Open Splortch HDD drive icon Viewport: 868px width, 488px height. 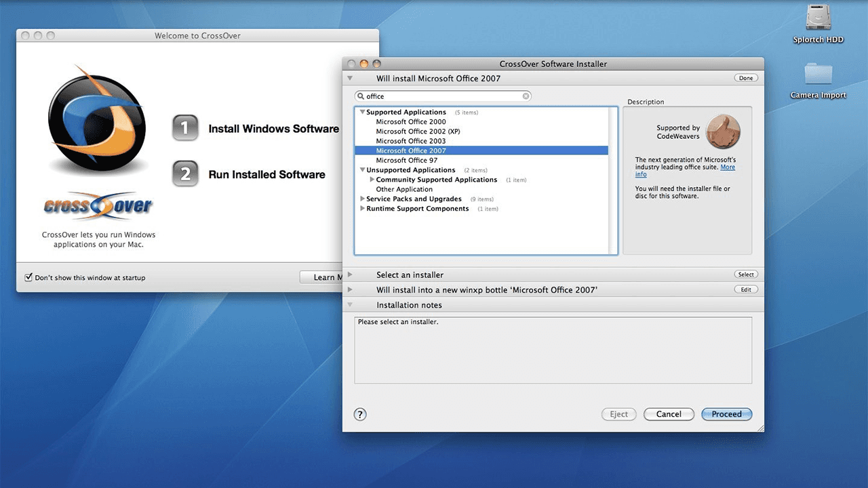click(x=818, y=18)
